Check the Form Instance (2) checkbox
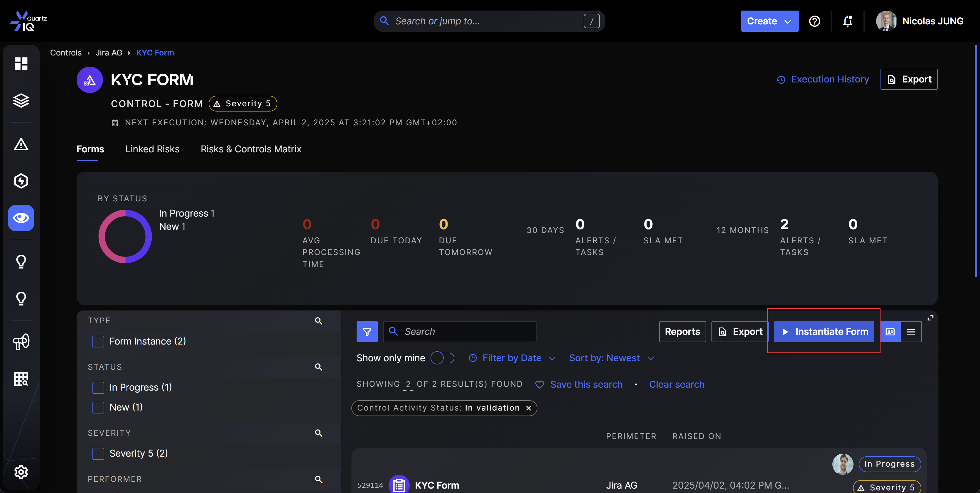The height and width of the screenshot is (493, 980). 98,341
